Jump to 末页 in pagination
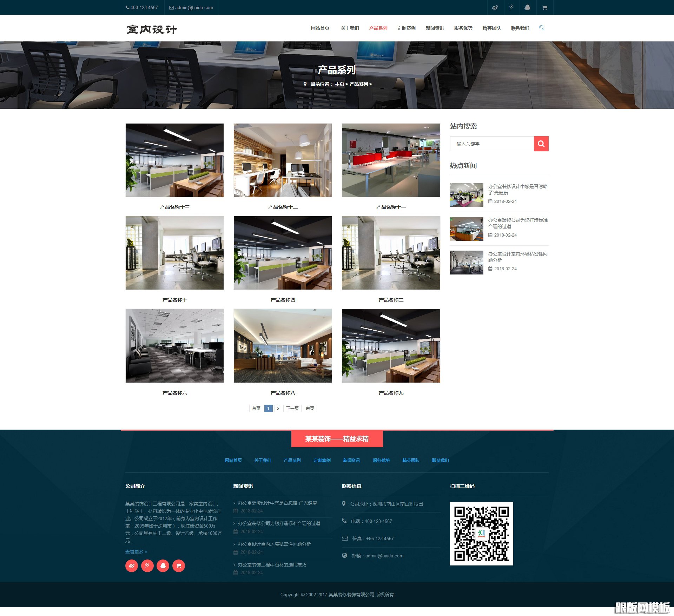This screenshot has height=616, width=674. (x=310, y=408)
